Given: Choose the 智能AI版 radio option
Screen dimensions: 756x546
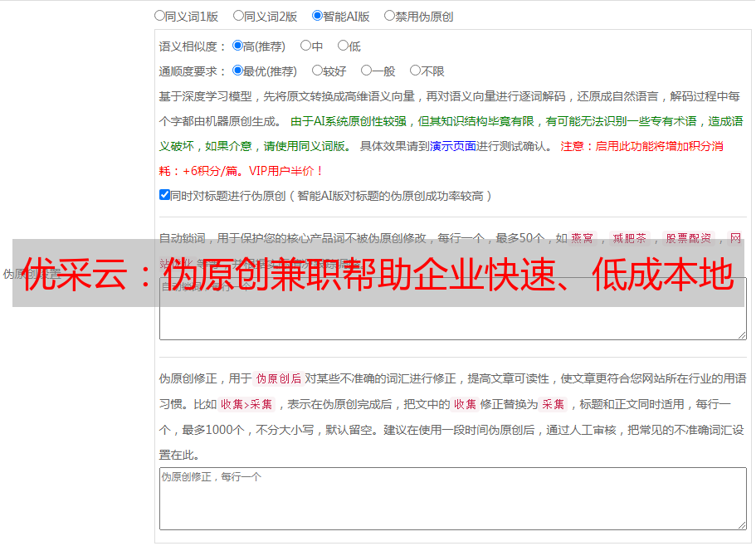Looking at the screenshot, I should (317, 16).
